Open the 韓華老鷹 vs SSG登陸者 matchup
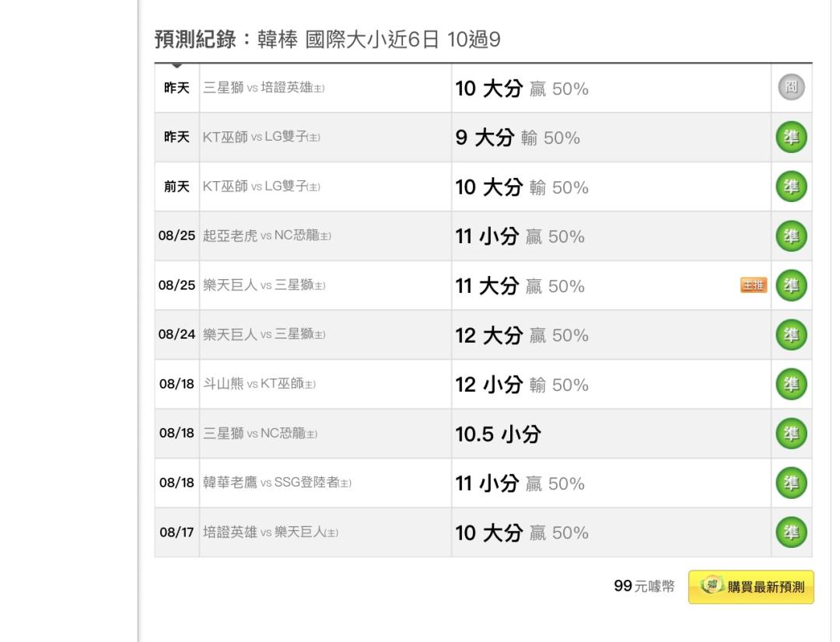This screenshot has width=840, height=642. 277,483
